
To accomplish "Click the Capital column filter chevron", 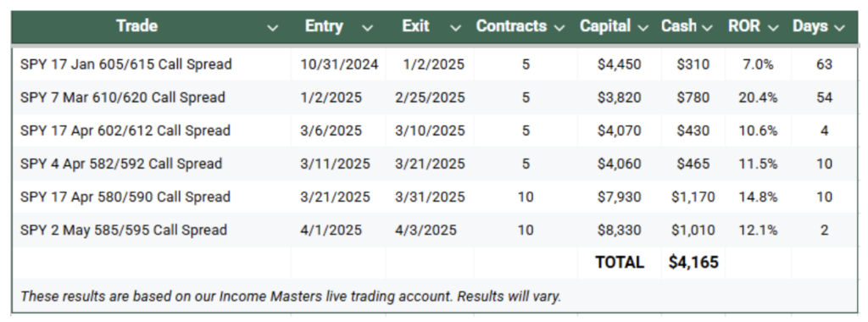I will (x=643, y=28).
